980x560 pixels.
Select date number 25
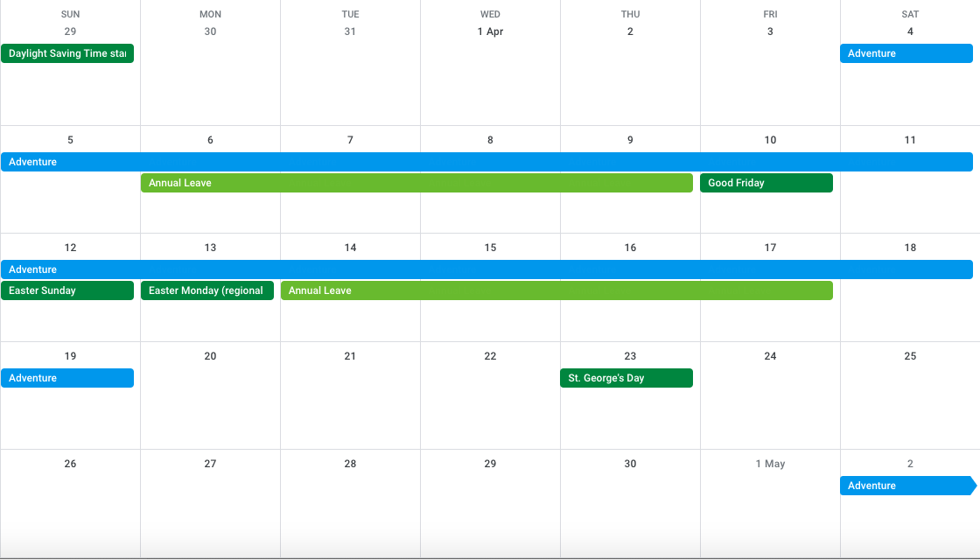coord(910,356)
